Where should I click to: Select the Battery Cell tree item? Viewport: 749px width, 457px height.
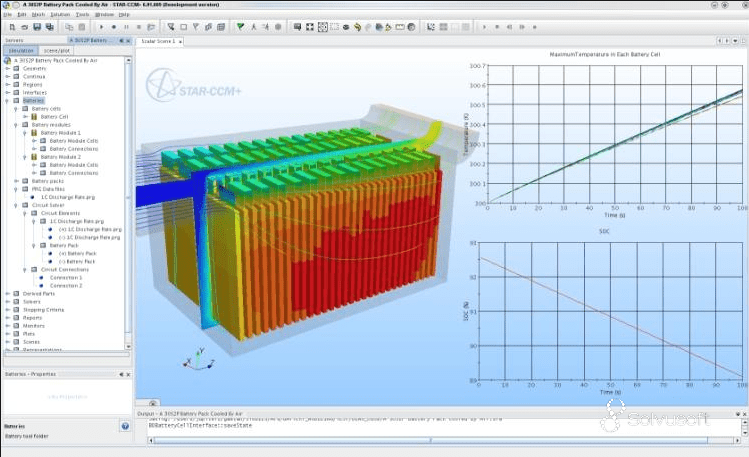point(54,117)
